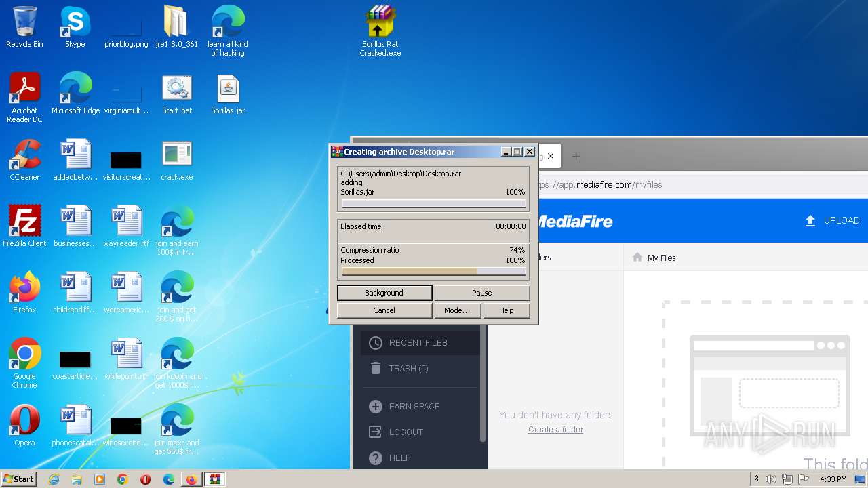The height and width of the screenshot is (488, 868).
Task: Open RECENT FILES in MediaFire sidebar
Action: 418,343
